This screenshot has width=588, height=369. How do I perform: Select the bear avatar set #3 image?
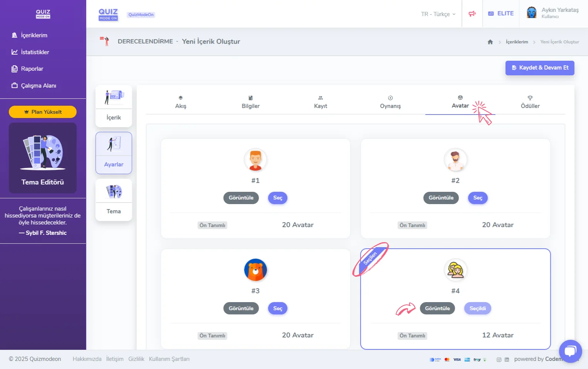pyautogui.click(x=255, y=270)
